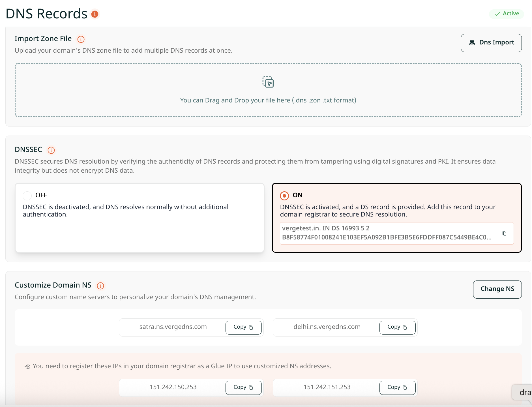This screenshot has height=407, width=532.
Task: Copy the DS record using the clipboard icon
Action: click(x=504, y=234)
